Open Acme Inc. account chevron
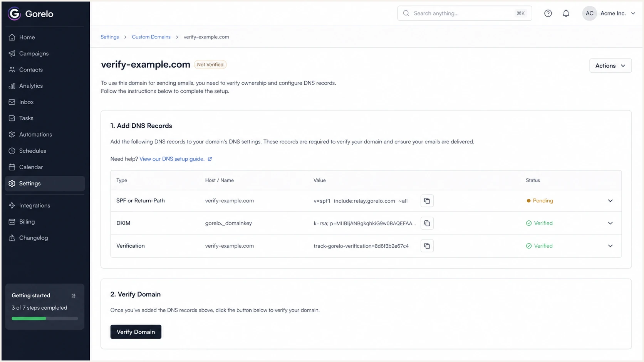This screenshot has height=362, width=644. pyautogui.click(x=633, y=13)
